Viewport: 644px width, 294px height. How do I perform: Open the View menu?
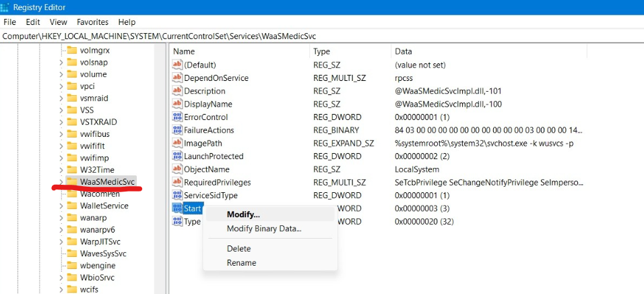click(59, 22)
